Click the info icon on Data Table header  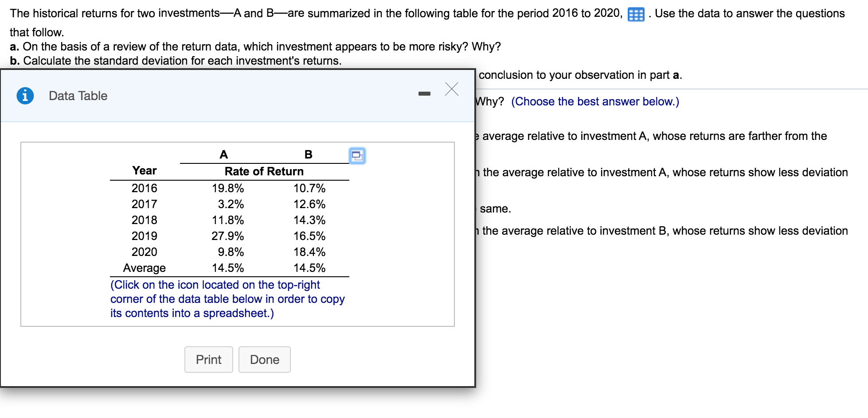coord(24,95)
